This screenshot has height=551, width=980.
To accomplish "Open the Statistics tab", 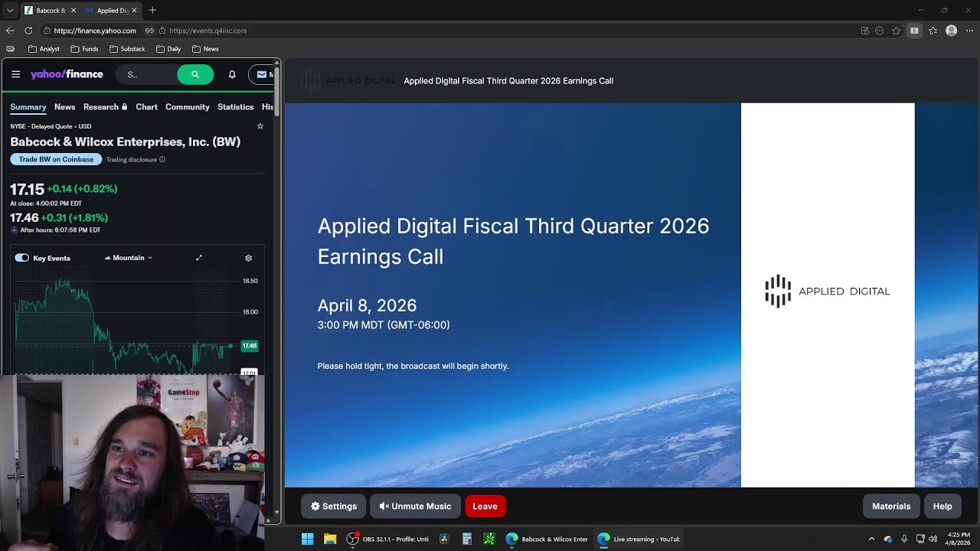I will coord(235,107).
